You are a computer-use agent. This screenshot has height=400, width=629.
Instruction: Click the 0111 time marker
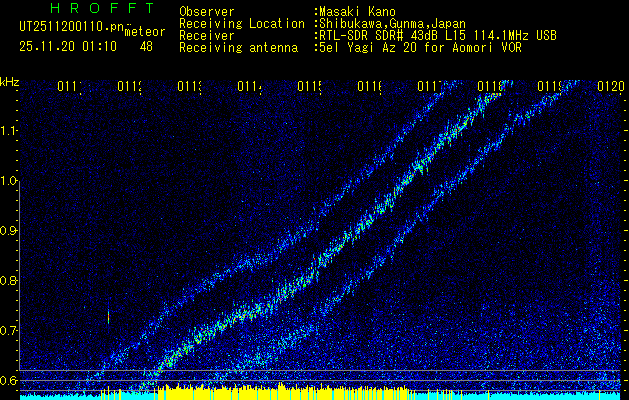(69, 86)
